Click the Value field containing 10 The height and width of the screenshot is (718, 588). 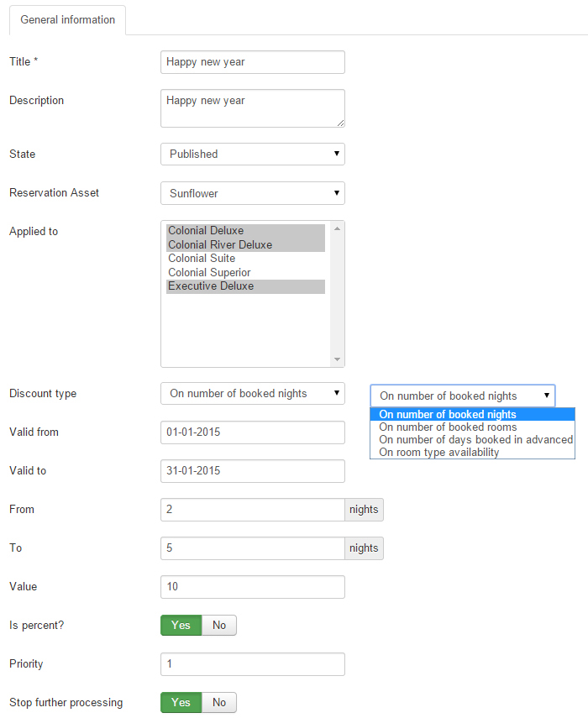click(x=252, y=586)
